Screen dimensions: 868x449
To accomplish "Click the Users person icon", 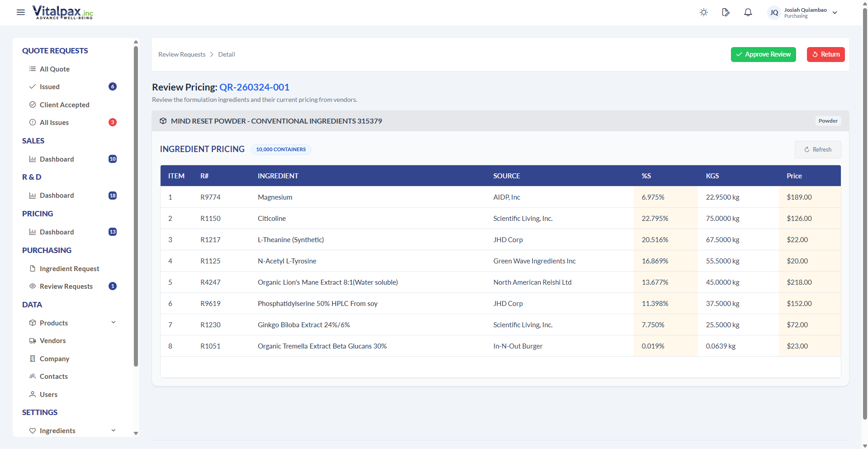I will (x=33, y=394).
